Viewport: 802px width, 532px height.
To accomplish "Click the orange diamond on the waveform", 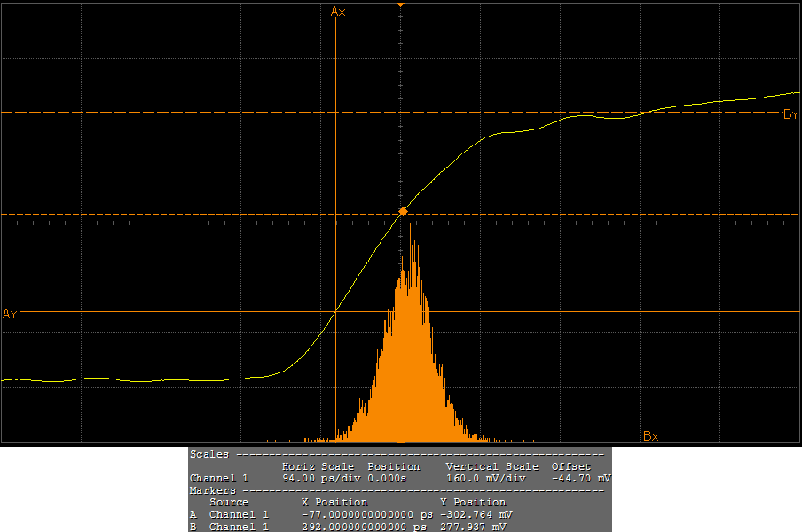I will tap(403, 212).
